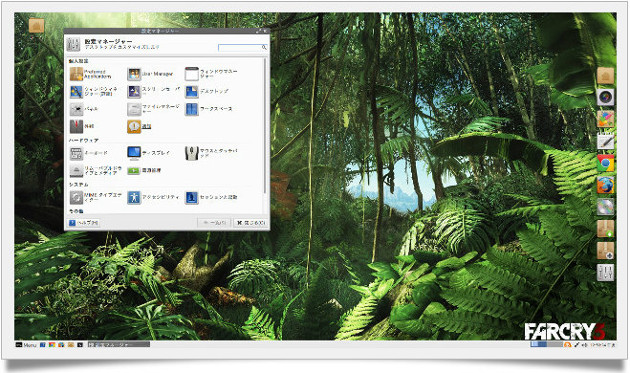Viewport: 630px width, 373px height.
Task: Open the Accessibility settings icon
Action: (134, 197)
